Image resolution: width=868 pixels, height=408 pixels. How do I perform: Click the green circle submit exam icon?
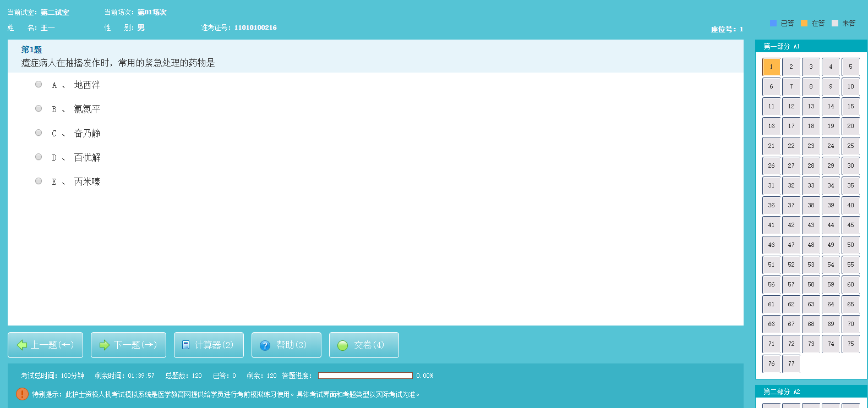(342, 345)
